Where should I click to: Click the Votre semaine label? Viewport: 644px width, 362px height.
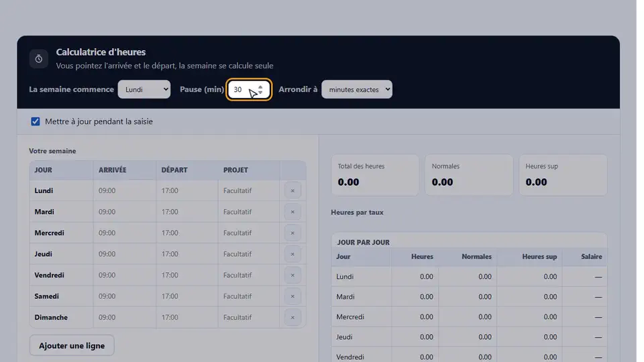coord(52,151)
